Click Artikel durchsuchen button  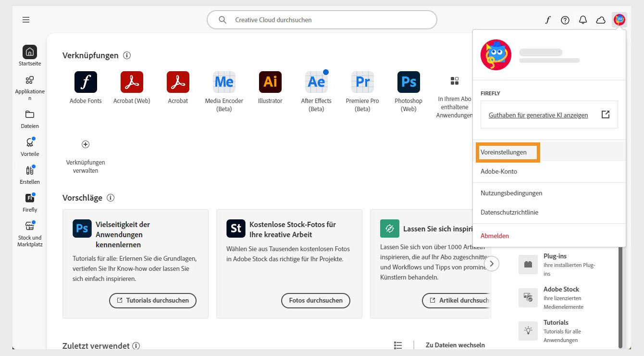[x=457, y=300]
